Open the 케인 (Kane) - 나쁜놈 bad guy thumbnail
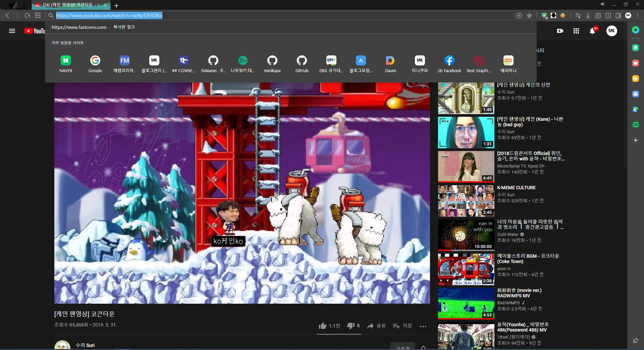The image size is (644, 350). [x=466, y=133]
